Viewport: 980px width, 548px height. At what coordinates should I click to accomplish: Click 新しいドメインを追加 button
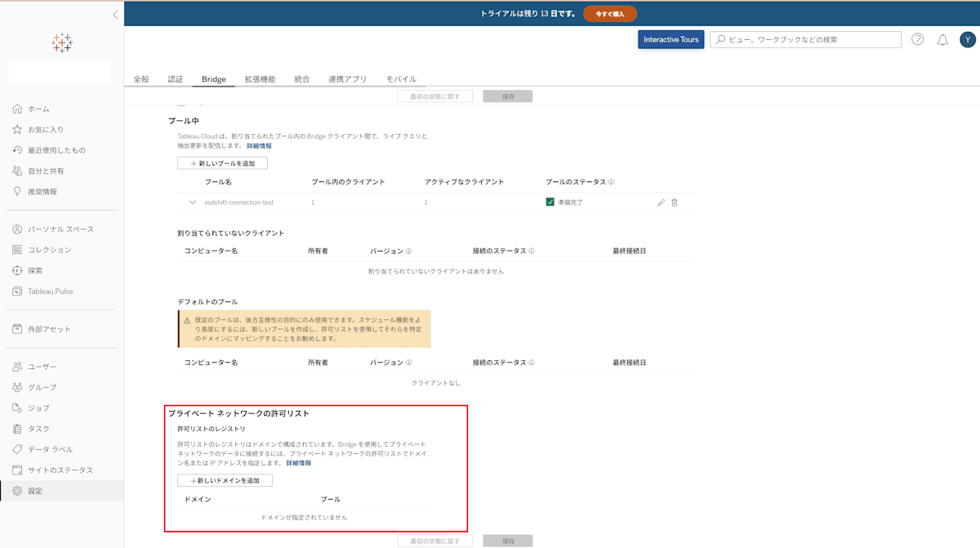tap(225, 480)
